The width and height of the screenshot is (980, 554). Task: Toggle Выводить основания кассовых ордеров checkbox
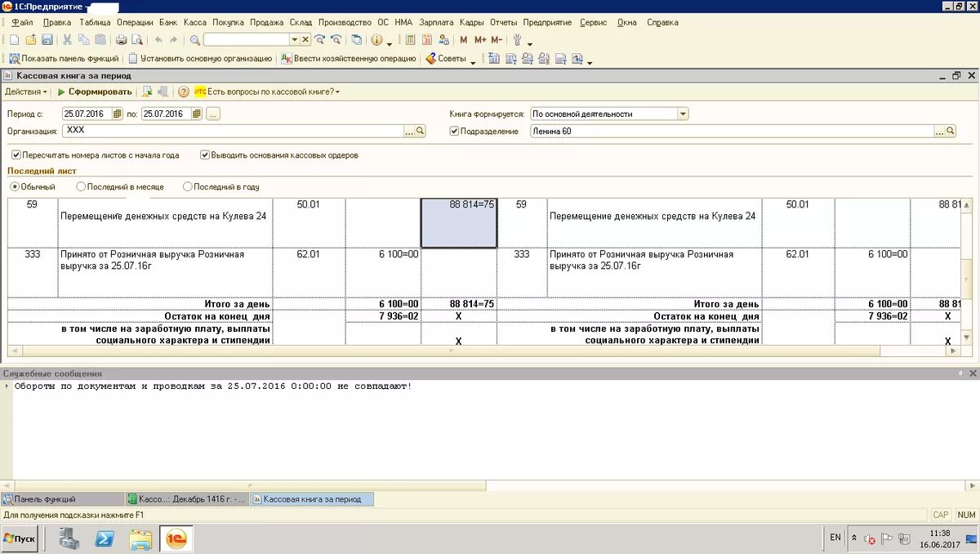pos(205,154)
